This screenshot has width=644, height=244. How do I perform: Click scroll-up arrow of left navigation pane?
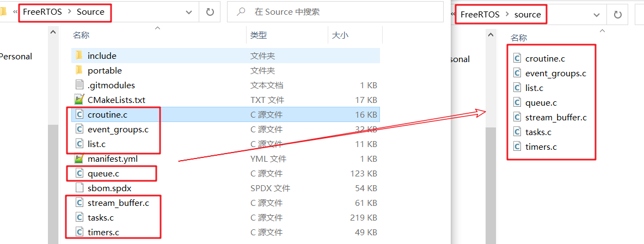(53, 32)
